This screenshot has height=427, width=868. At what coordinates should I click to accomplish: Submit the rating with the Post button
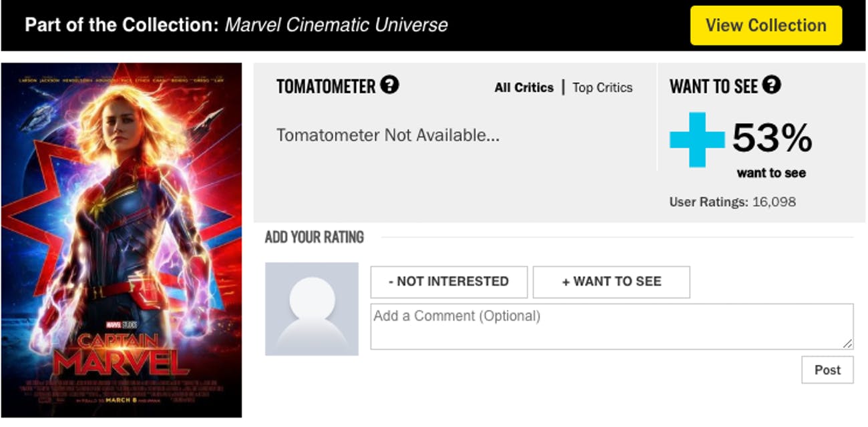pyautogui.click(x=827, y=370)
